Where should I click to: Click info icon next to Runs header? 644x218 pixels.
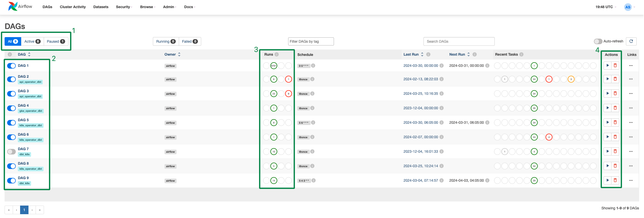[277, 54]
